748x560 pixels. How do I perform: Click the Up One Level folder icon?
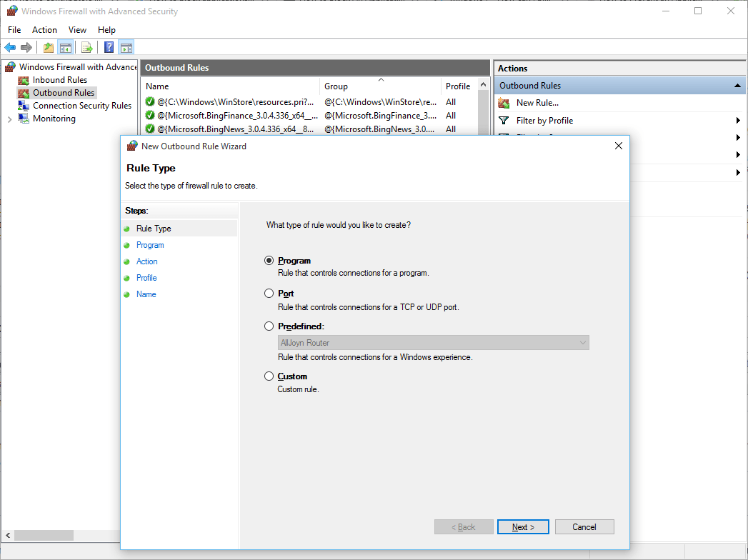click(x=48, y=47)
